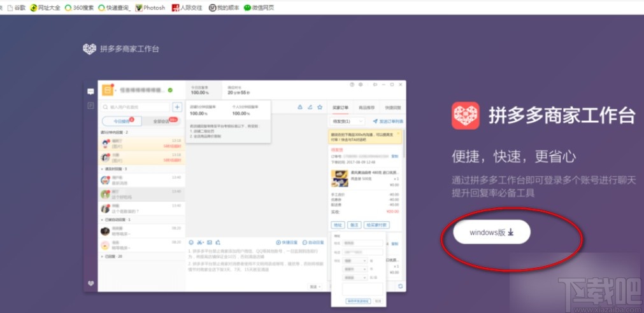Click the refresh icon at panel bottom
Screen dimensions: 644x313
coord(400,286)
